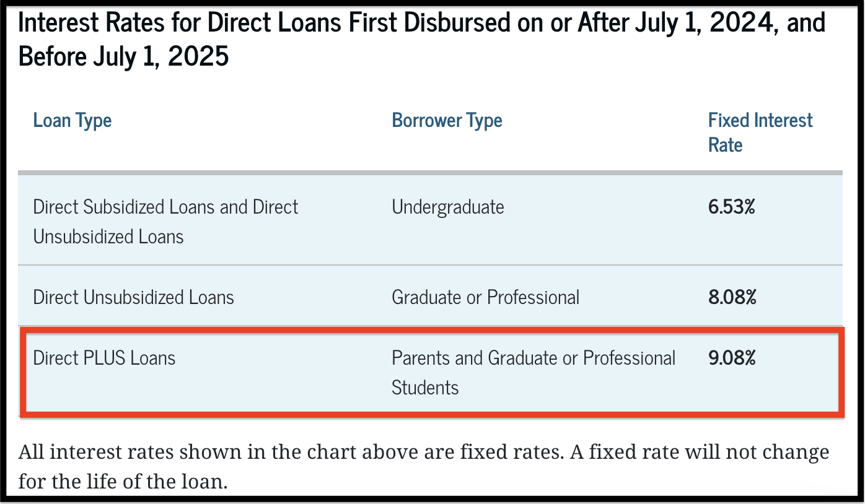Screen dimensions: 865x504
Task: Click 'Unsubsidized Loans' second line in first row
Action: point(108,237)
